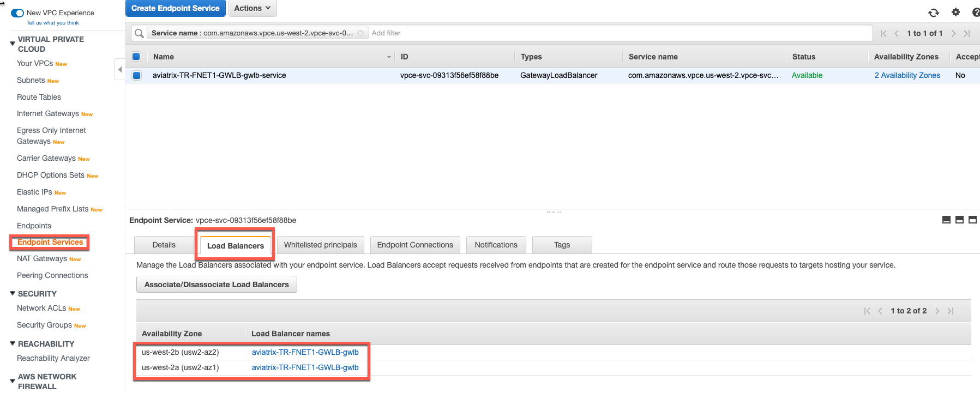Open Reachability Analyzer in sidebar

click(53, 358)
